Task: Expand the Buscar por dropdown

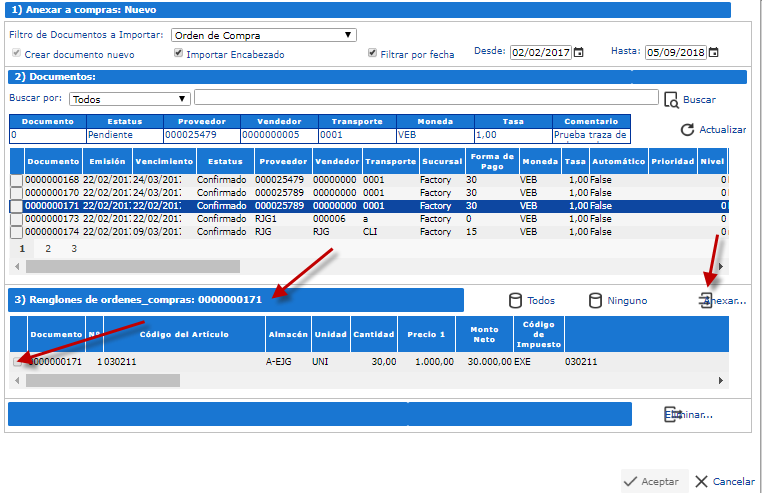Action: coord(130,99)
